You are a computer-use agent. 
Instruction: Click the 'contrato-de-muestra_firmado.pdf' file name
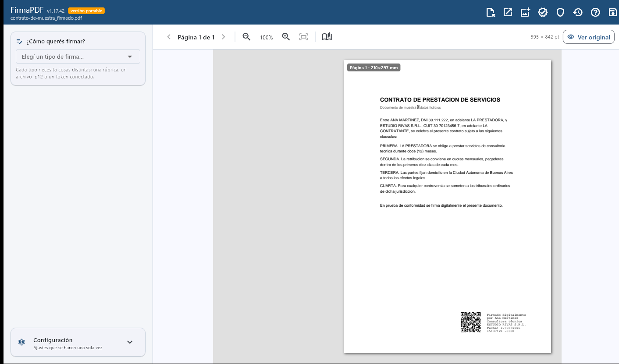(x=46, y=18)
